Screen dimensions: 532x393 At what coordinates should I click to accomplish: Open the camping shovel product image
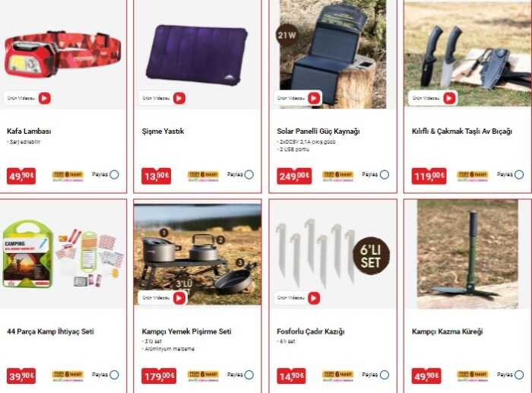467,254
